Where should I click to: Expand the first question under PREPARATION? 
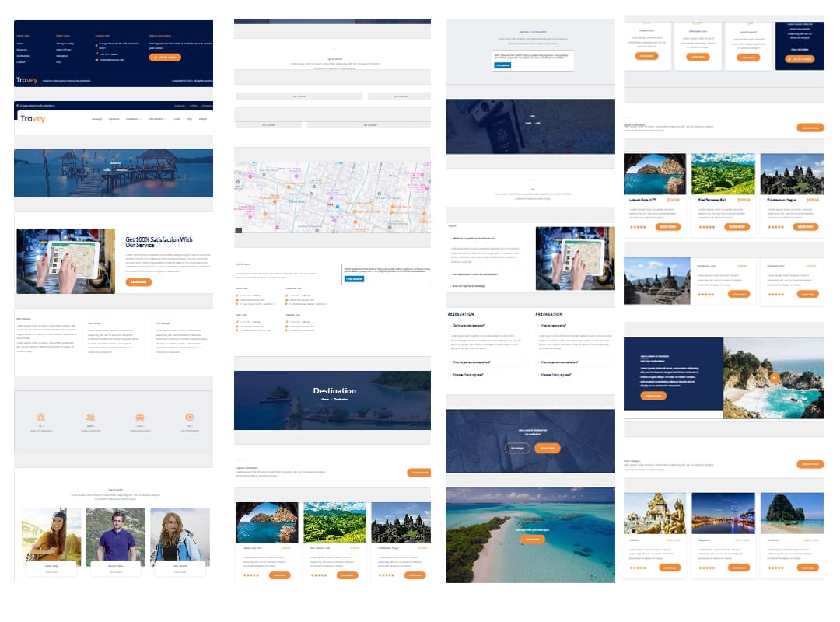tap(553, 325)
